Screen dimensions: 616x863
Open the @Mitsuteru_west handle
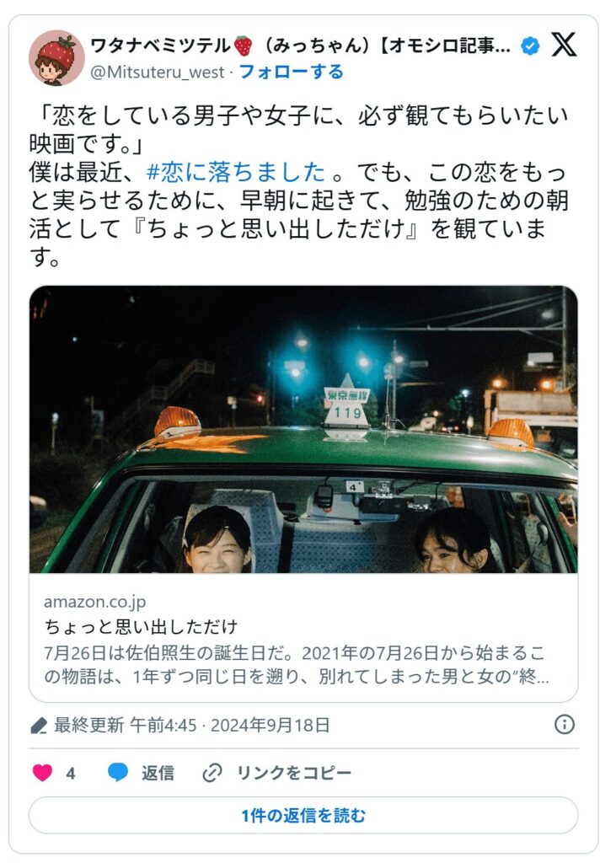pos(158,72)
